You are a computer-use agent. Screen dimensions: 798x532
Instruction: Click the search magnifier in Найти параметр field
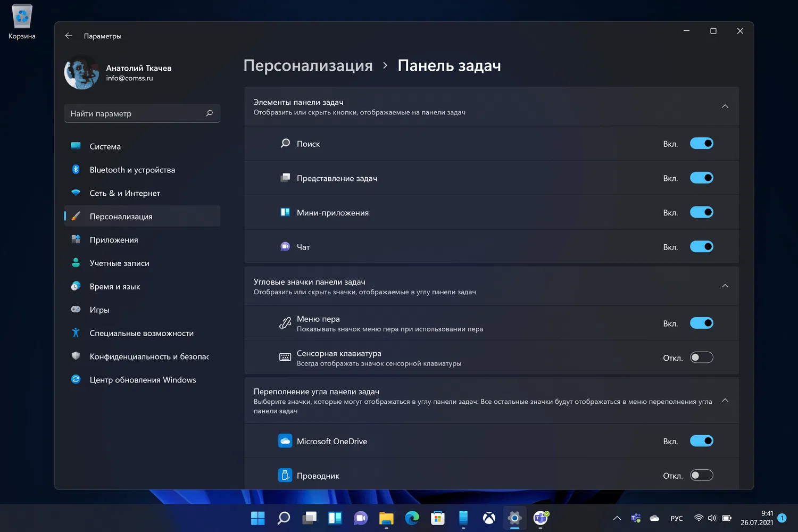(x=209, y=113)
